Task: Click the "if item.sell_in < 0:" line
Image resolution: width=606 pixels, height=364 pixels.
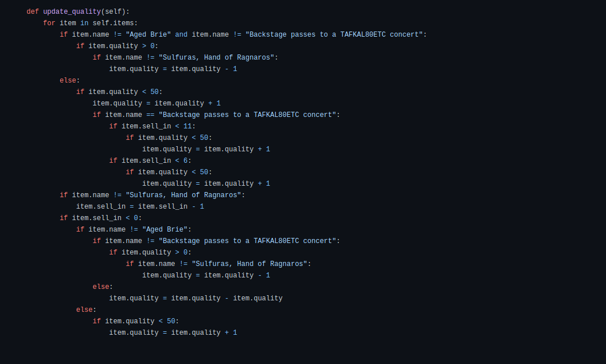Action: pos(100,218)
